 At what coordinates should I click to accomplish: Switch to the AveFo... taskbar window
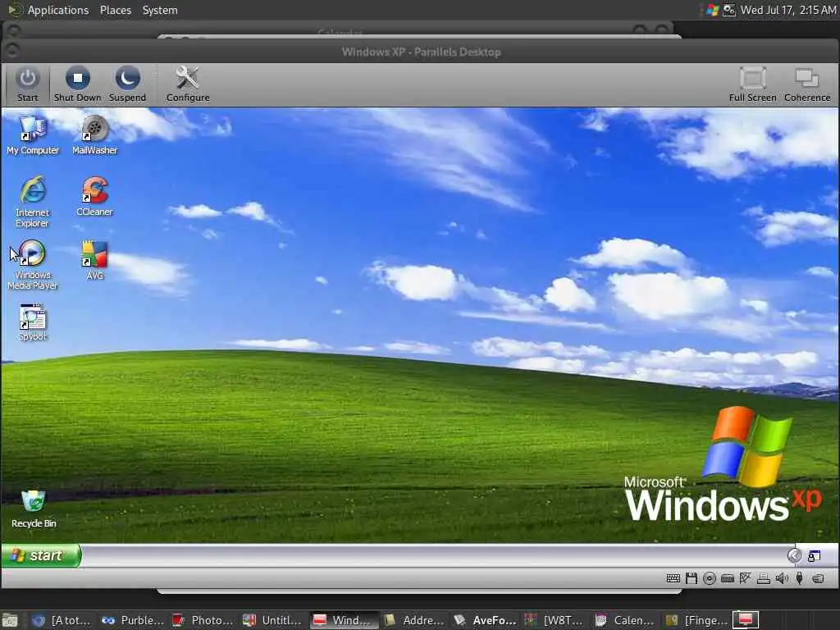tap(485, 620)
